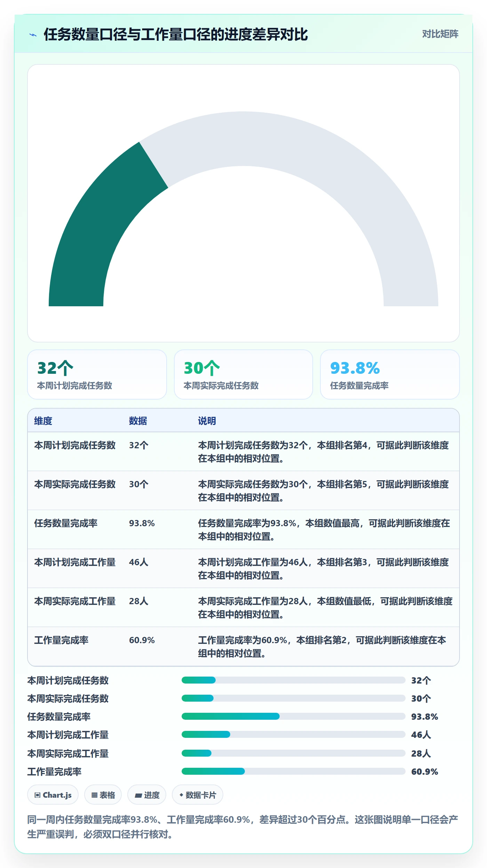Click the 46人 value beside progress bar
Viewport: 487px width, 868px height.
click(x=421, y=735)
